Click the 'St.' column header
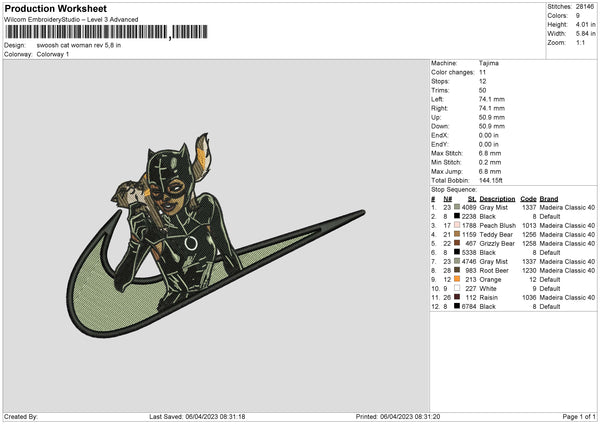The height and width of the screenshot is (424, 600). 472,199
